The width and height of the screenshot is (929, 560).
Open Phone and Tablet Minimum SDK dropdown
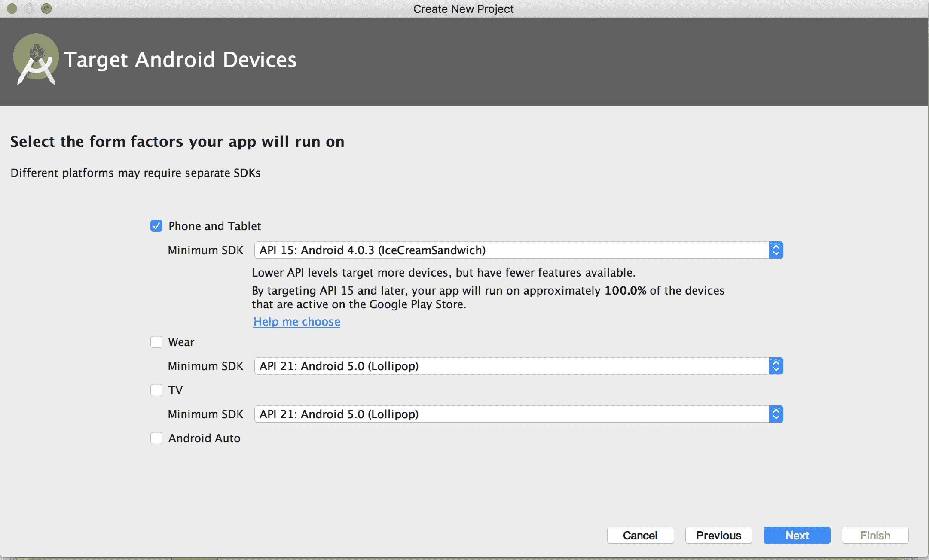pyautogui.click(x=518, y=250)
